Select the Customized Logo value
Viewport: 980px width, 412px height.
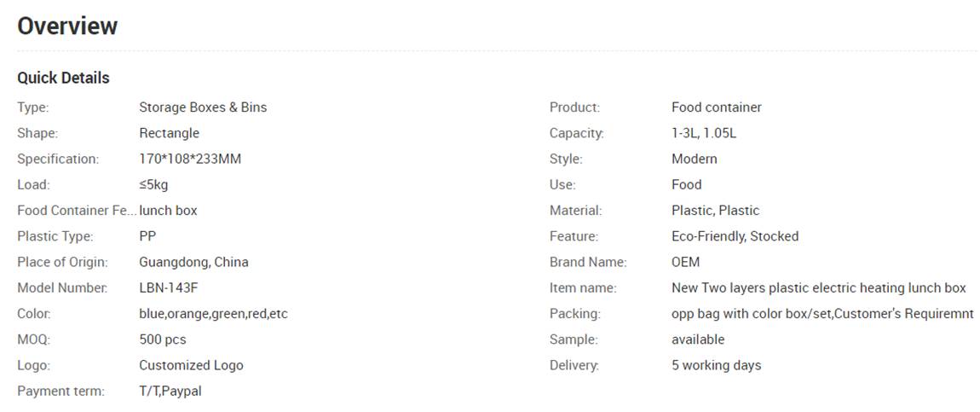pos(191,365)
